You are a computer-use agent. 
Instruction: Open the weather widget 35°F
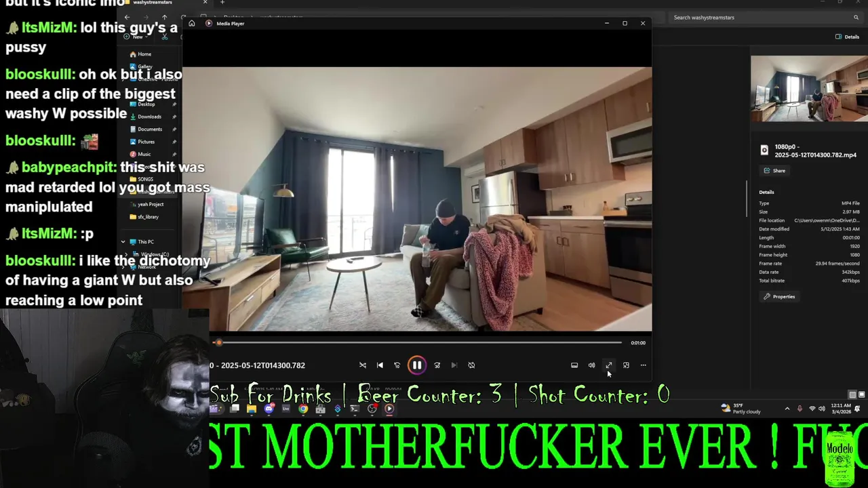click(x=741, y=409)
